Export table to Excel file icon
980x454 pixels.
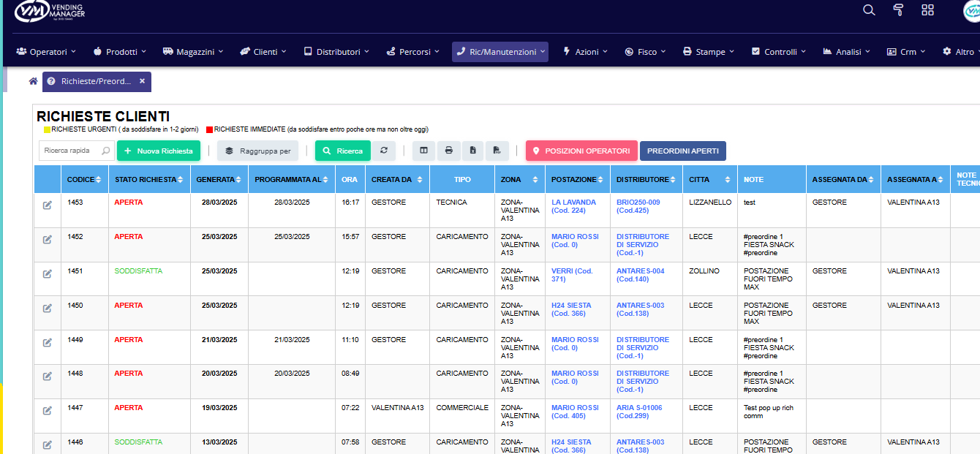(473, 151)
